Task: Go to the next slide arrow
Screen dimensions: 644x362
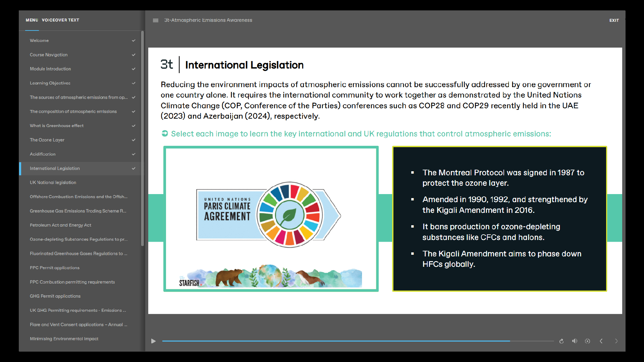Action: pyautogui.click(x=616, y=341)
